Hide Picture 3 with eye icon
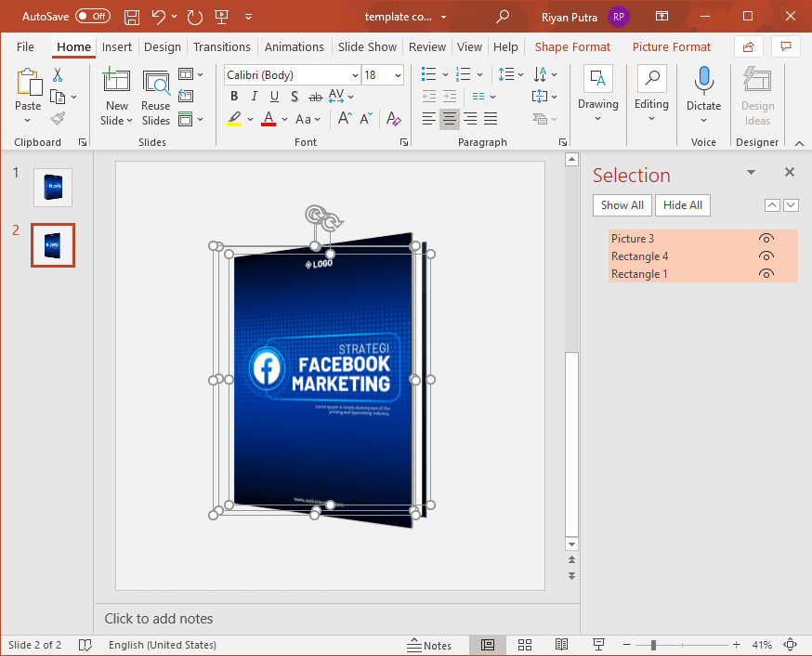812x656 pixels. click(x=766, y=238)
